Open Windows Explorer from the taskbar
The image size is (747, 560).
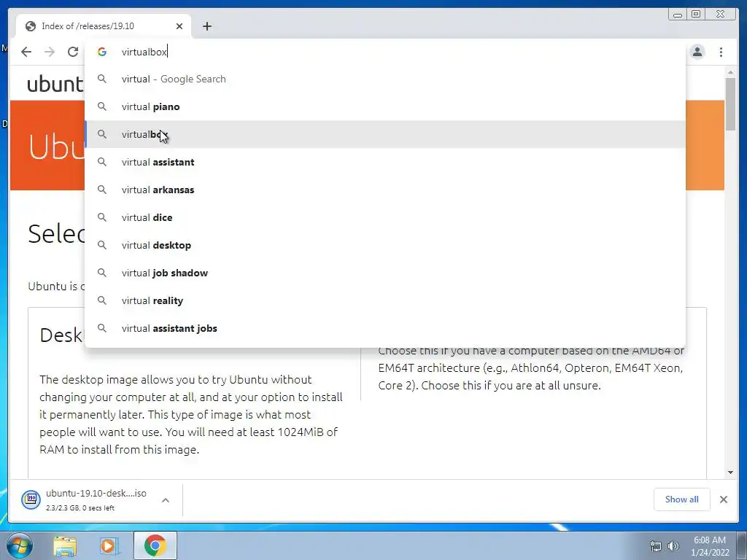pyautogui.click(x=65, y=546)
